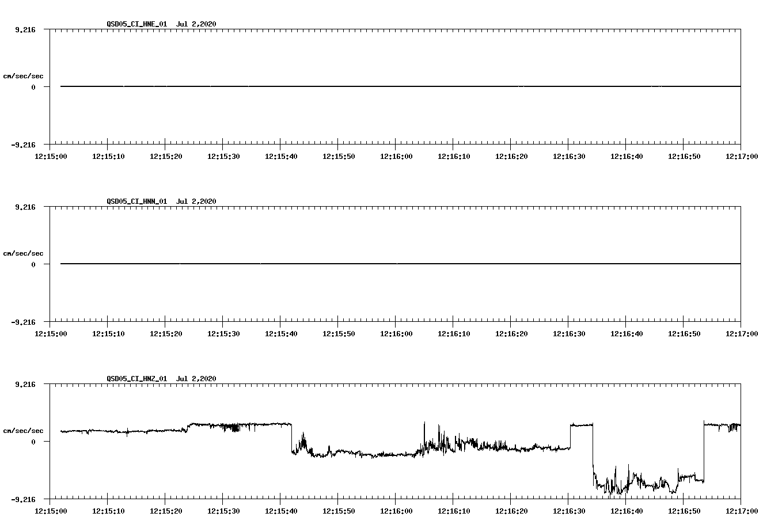The image size is (782, 532).
Task: Click the QSD05_CI_HNE_01 Jul 2,2020 plot title
Action: (161, 24)
